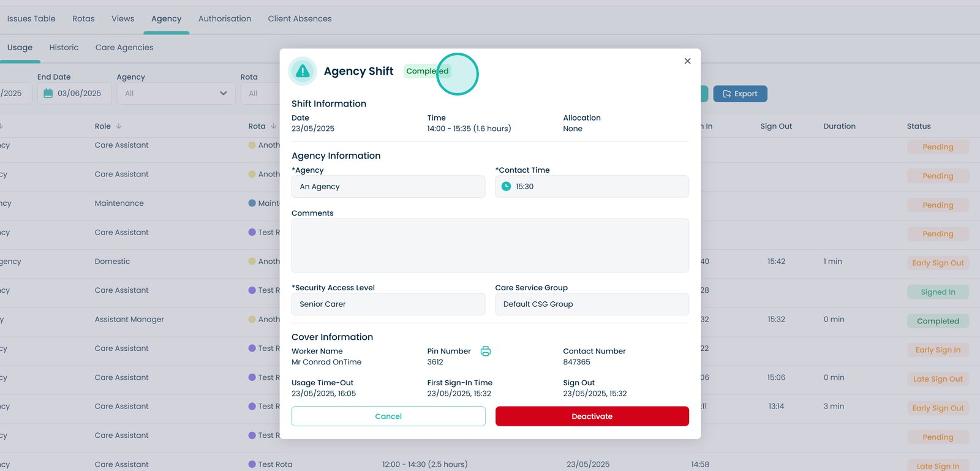Click the Status column header

(x=919, y=126)
